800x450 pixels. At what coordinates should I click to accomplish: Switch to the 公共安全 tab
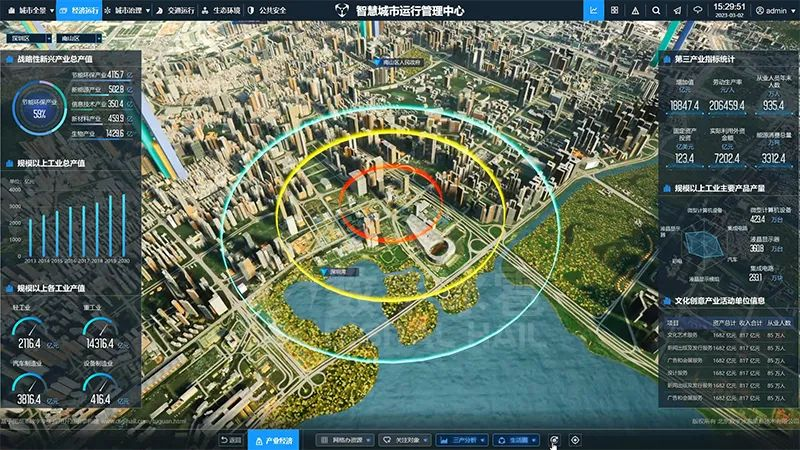[267, 10]
